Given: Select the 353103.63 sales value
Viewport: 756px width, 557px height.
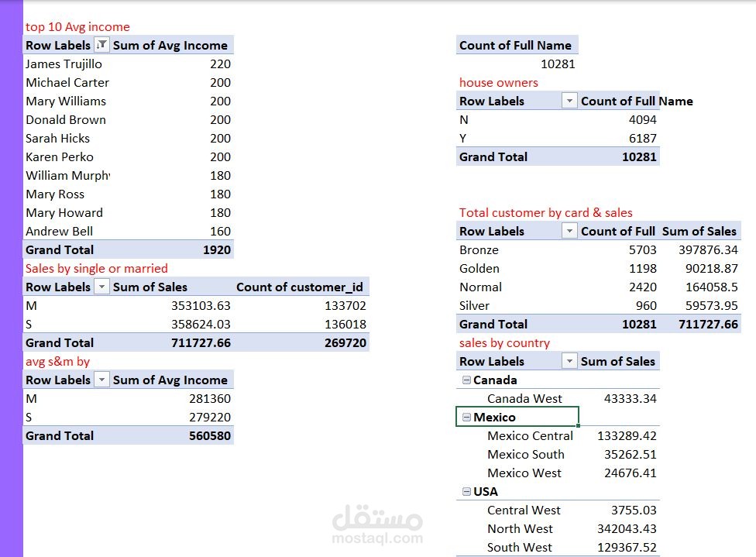Looking at the screenshot, I should point(201,306).
